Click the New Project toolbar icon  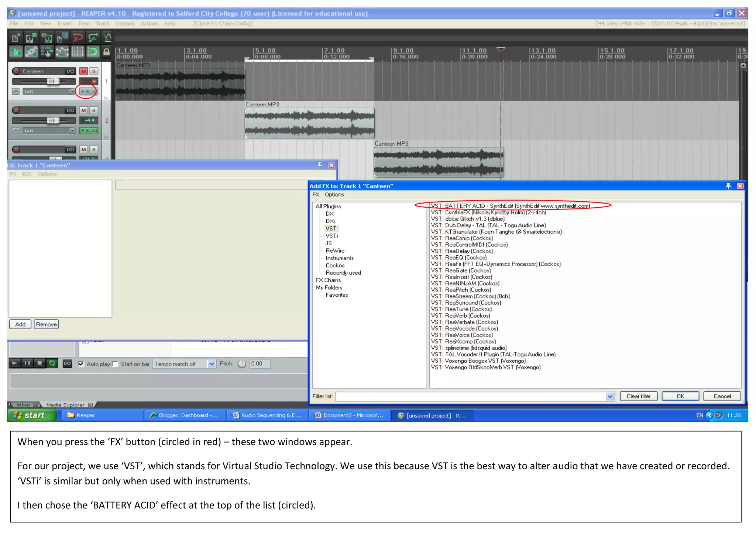(x=16, y=37)
